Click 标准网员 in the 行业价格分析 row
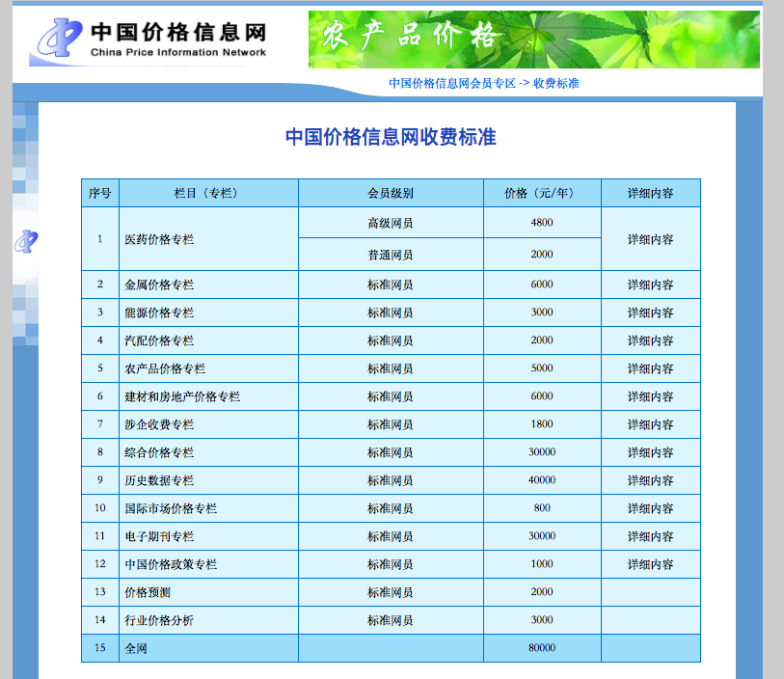Screen dimensions: 784x679 391,621
